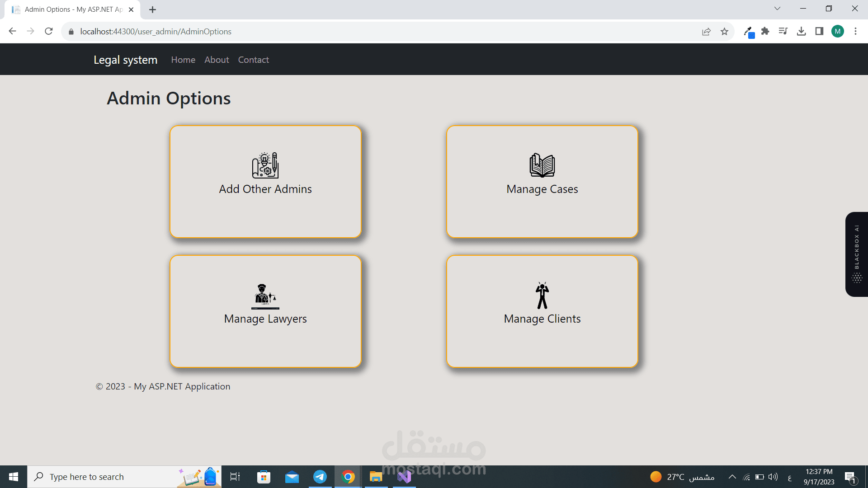Open the Chrome three-dot menu

[855, 31]
